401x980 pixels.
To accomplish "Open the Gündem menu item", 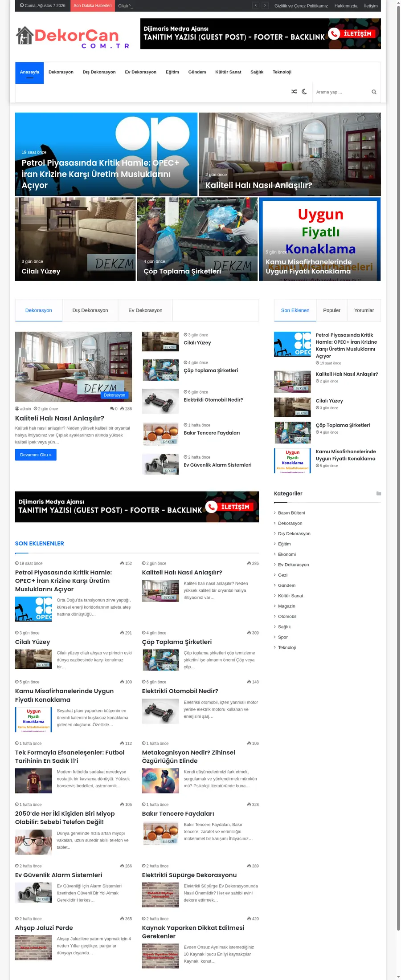I will 197,72.
